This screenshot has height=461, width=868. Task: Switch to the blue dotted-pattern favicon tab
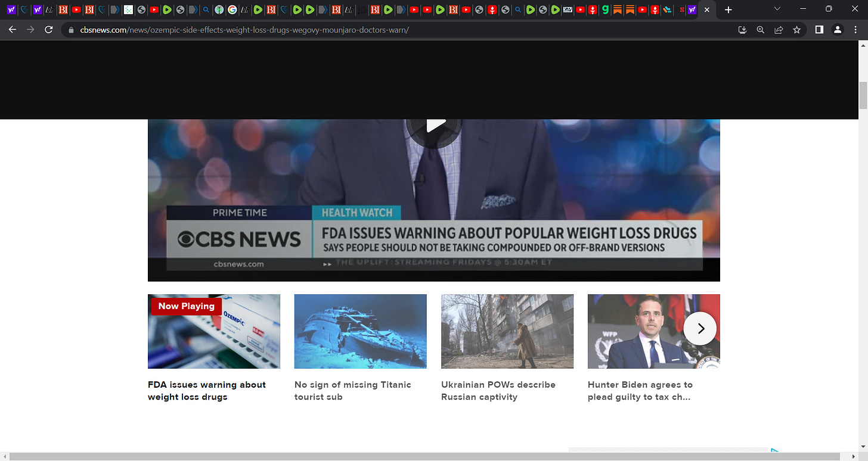pyautogui.click(x=128, y=10)
